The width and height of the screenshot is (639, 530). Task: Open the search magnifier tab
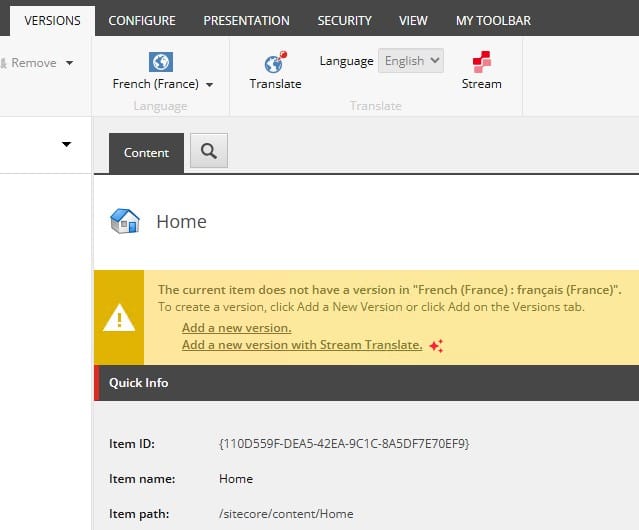tap(208, 151)
